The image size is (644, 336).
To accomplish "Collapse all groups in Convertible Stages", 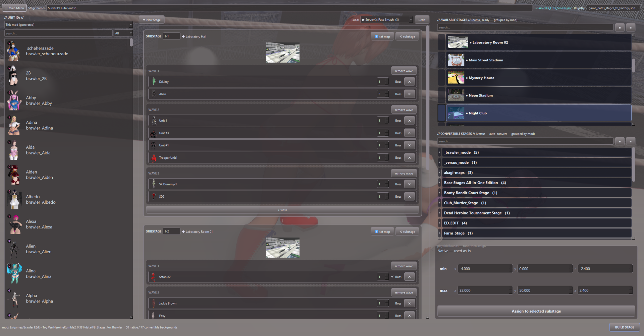I will 630,141.
